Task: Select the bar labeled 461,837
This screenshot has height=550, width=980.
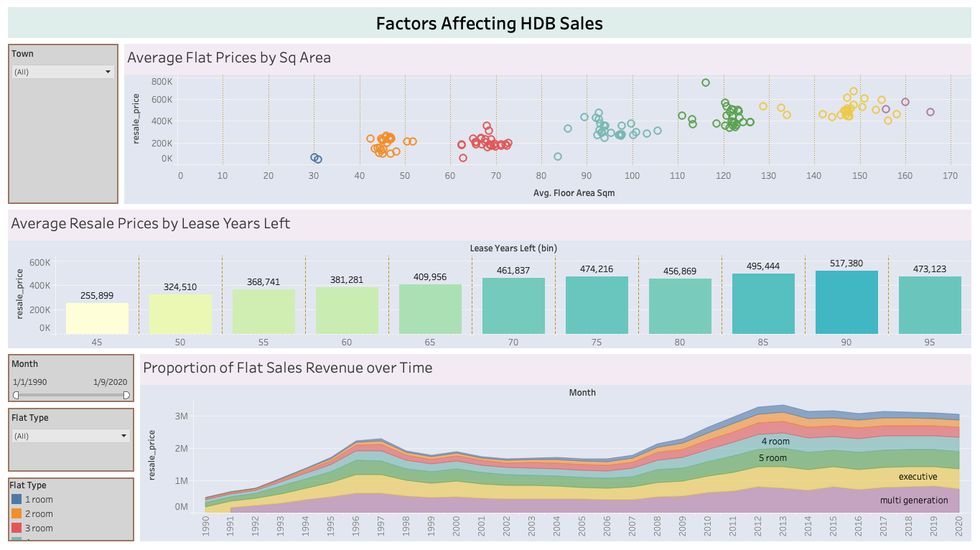Action: tap(513, 306)
